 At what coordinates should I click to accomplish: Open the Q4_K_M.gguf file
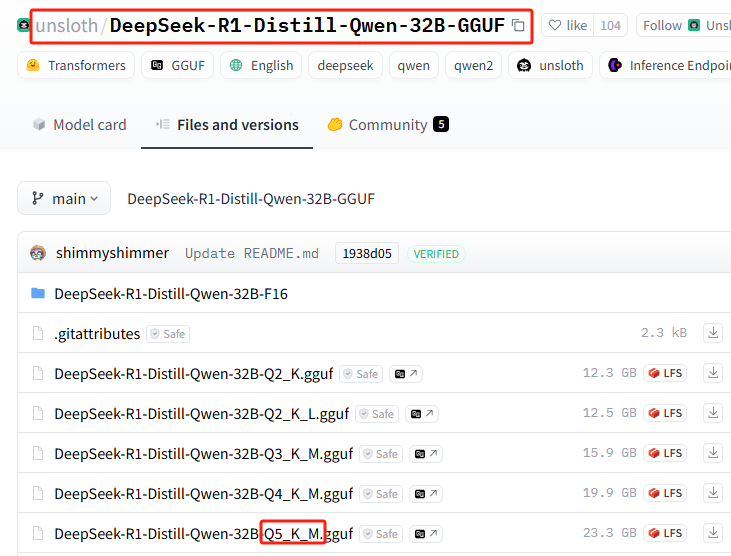203,494
